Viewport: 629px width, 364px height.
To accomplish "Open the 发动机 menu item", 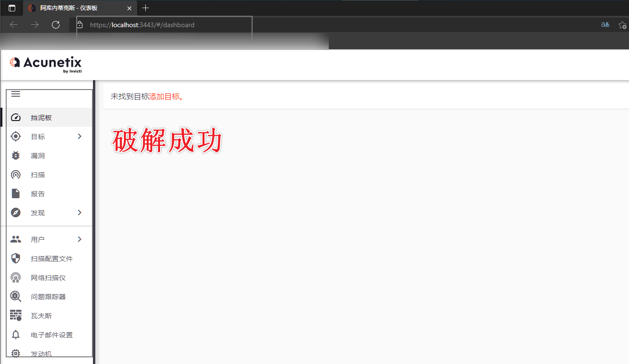I will tap(47, 354).
